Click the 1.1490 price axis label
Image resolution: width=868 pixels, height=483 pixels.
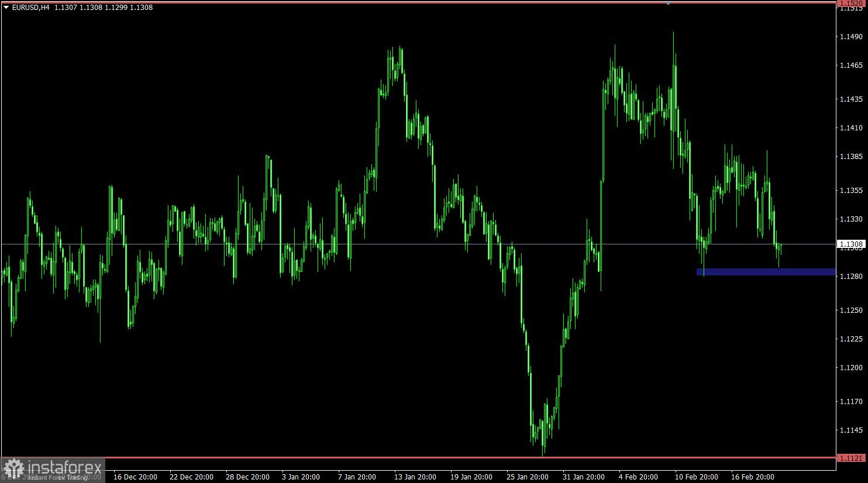(851, 36)
